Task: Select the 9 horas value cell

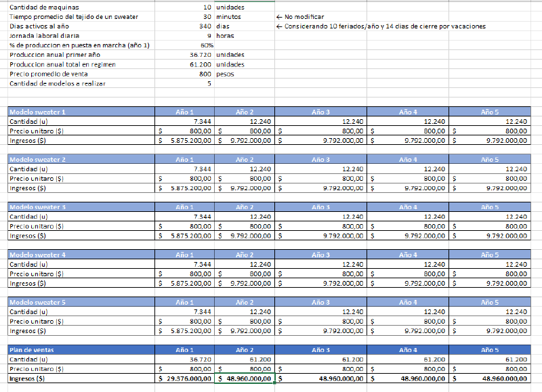Action: (184, 36)
